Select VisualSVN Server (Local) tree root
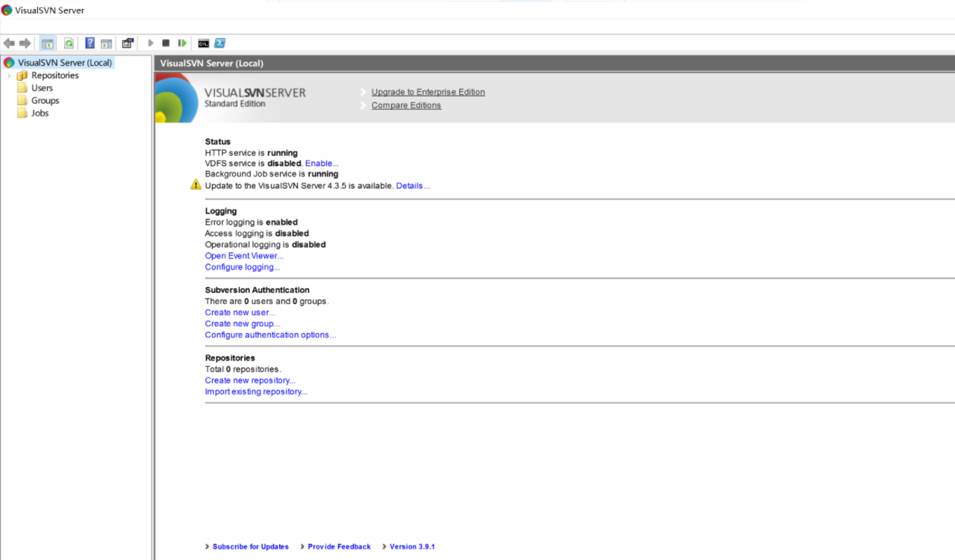This screenshot has width=955, height=560. pos(65,63)
